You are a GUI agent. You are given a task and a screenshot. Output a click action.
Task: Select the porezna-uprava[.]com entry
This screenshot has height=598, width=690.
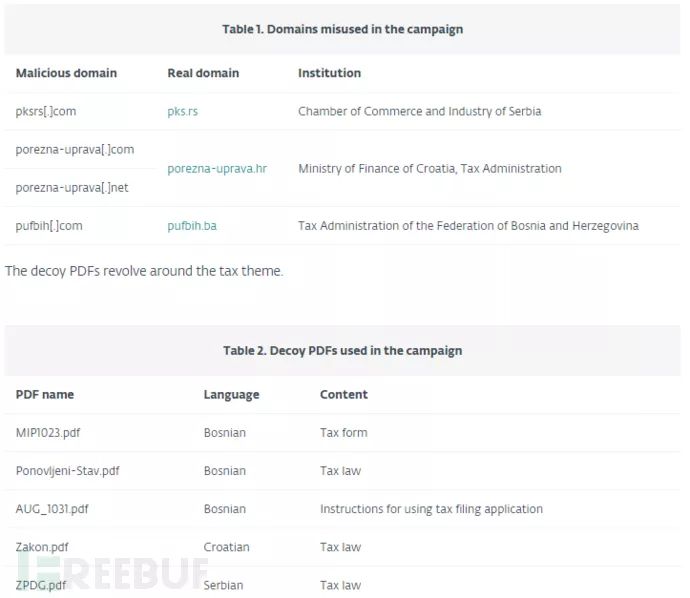[x=74, y=150]
